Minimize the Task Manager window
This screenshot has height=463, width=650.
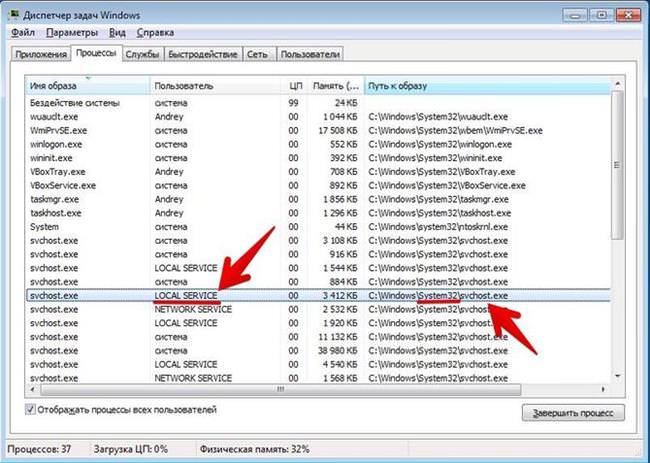click(x=575, y=15)
